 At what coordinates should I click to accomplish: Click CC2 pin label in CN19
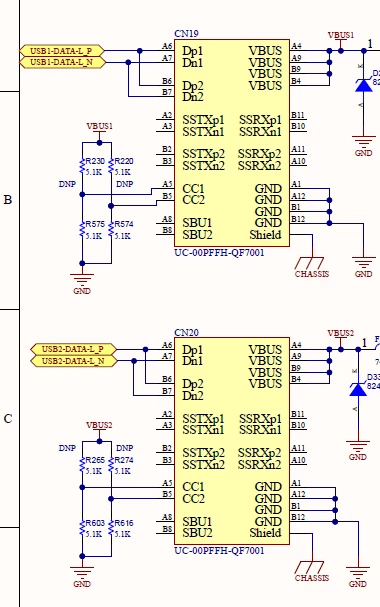(x=193, y=200)
